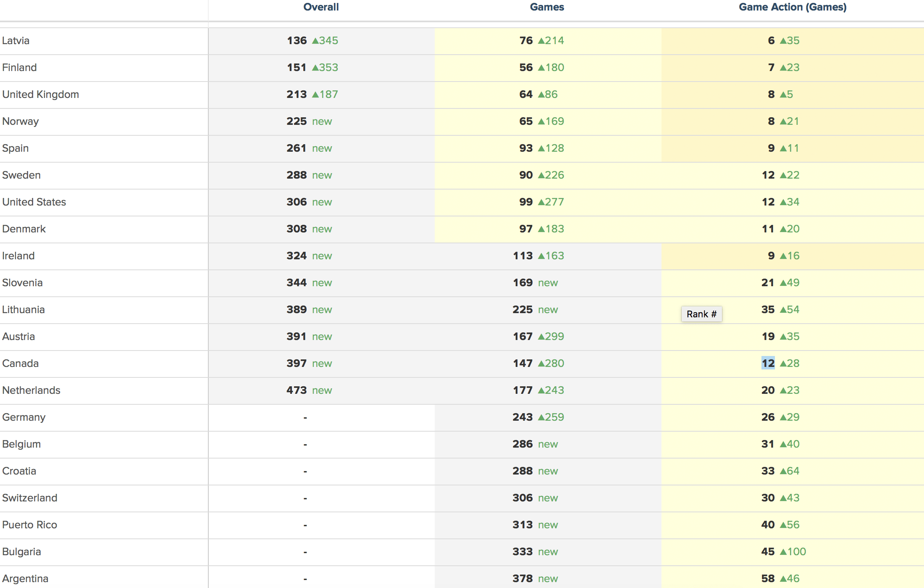
Task: Click the green up arrow beside Latvia's 345
Action: (315, 41)
